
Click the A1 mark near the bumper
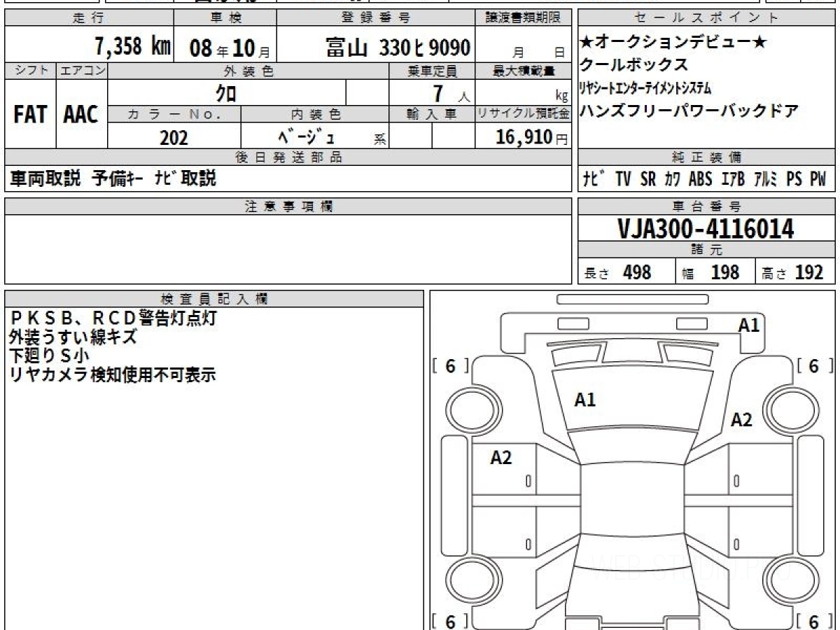(749, 325)
